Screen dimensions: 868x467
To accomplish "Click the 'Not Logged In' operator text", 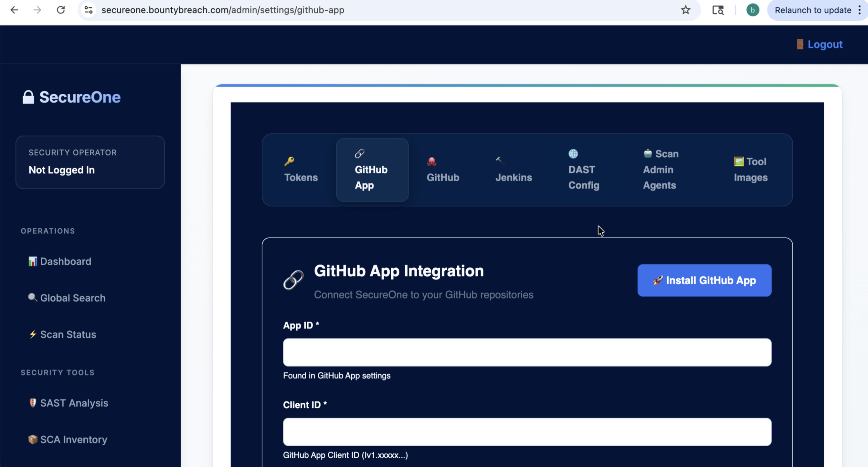I will click(62, 170).
